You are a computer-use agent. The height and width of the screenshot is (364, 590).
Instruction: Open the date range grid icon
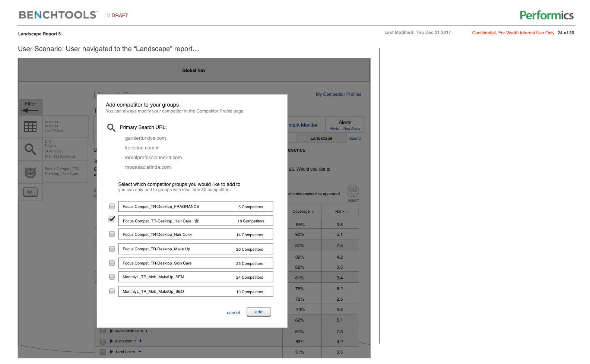(30, 127)
